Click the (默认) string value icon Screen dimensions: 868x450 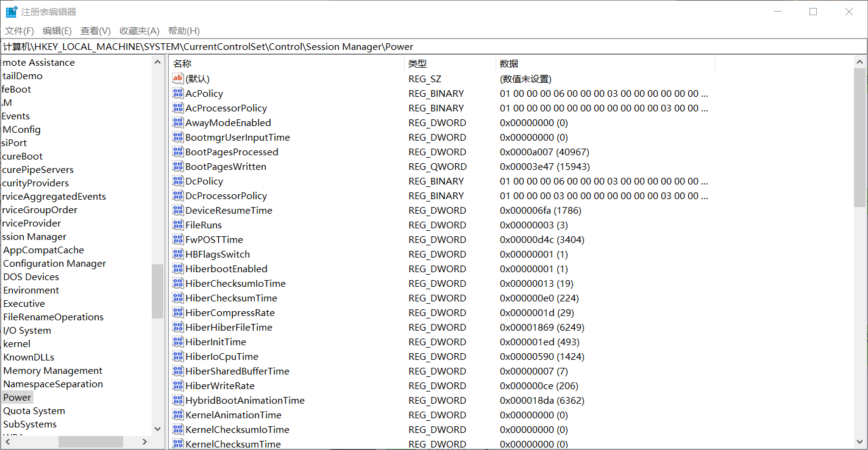tap(178, 79)
